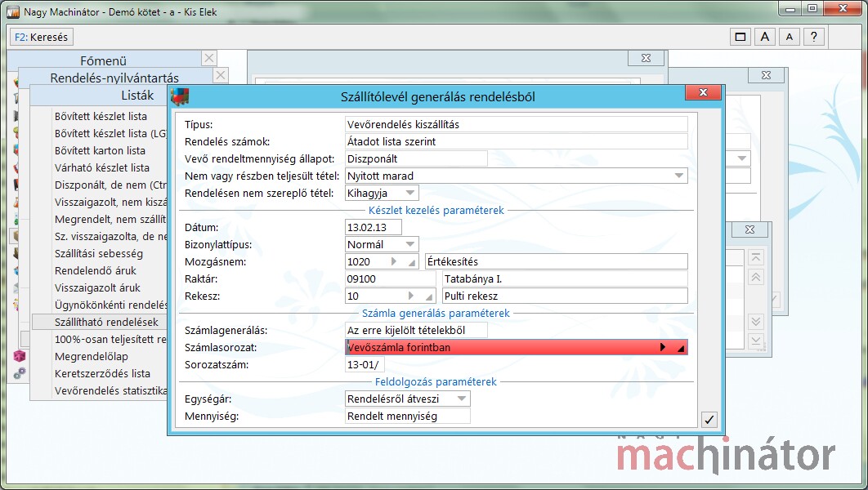Click the Főmenü panel header
868x490 pixels.
[x=104, y=60]
